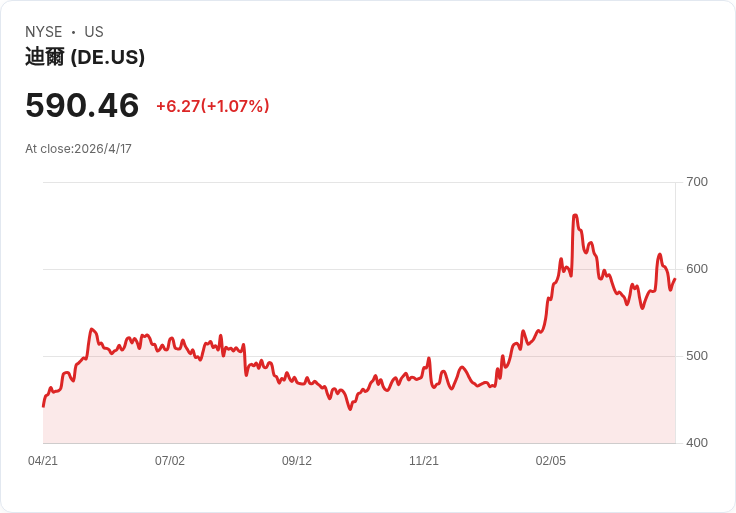
Task: Select the 590.46 current price
Action: pyautogui.click(x=82, y=105)
